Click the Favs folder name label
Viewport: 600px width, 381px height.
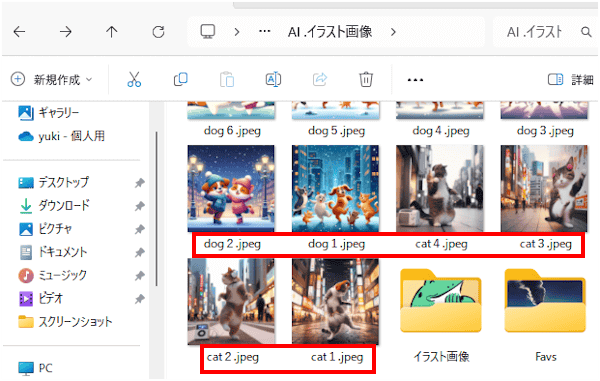[x=546, y=357]
